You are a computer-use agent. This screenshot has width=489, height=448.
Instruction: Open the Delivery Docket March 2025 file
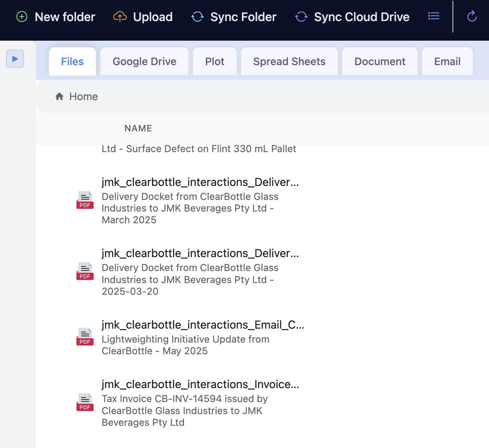200,182
